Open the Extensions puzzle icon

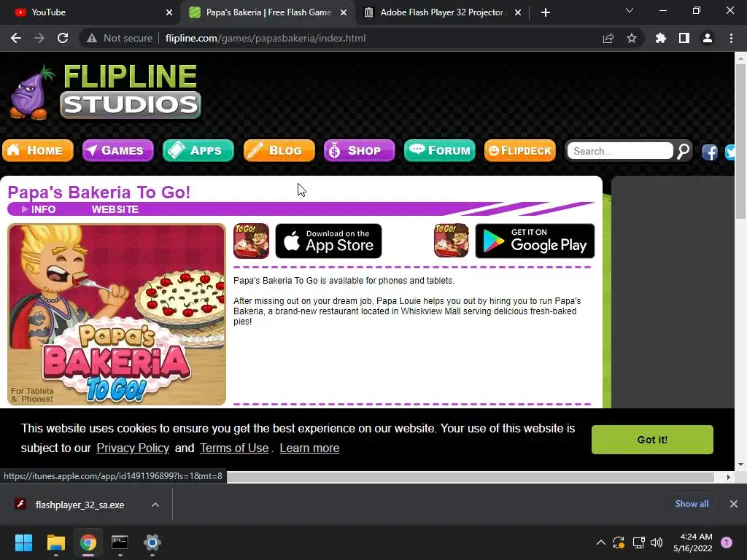(x=661, y=38)
